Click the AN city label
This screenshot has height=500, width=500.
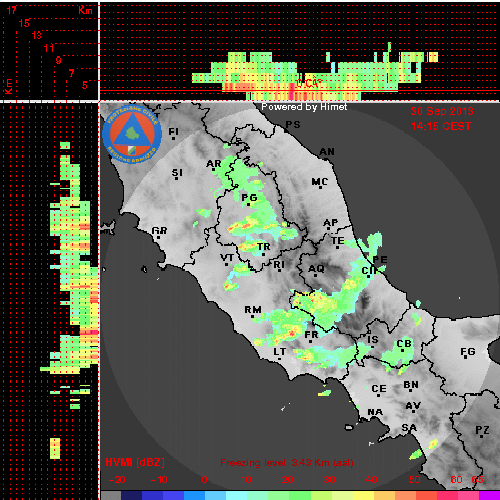[327, 152]
